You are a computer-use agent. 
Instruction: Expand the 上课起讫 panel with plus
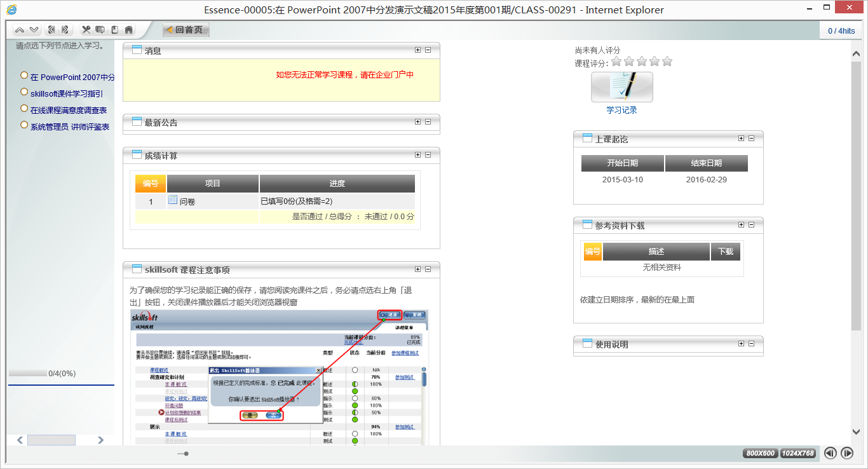[741, 139]
